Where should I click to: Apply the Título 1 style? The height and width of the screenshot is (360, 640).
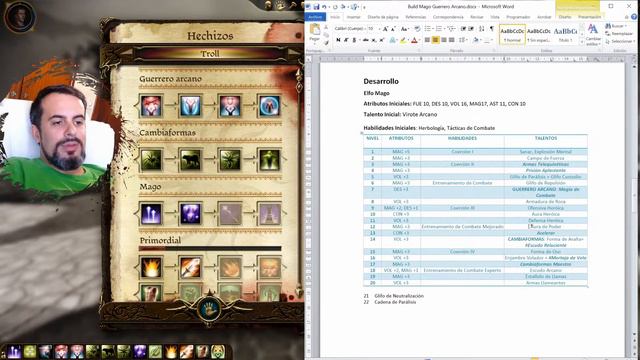click(565, 34)
